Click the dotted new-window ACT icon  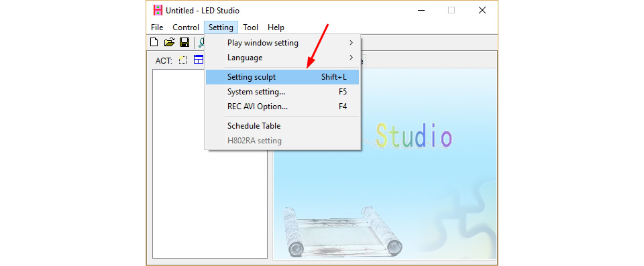[183, 60]
